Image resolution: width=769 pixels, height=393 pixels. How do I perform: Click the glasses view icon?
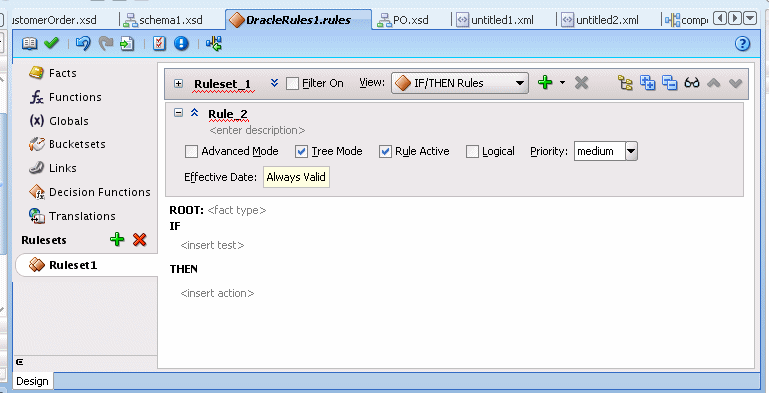click(x=692, y=83)
